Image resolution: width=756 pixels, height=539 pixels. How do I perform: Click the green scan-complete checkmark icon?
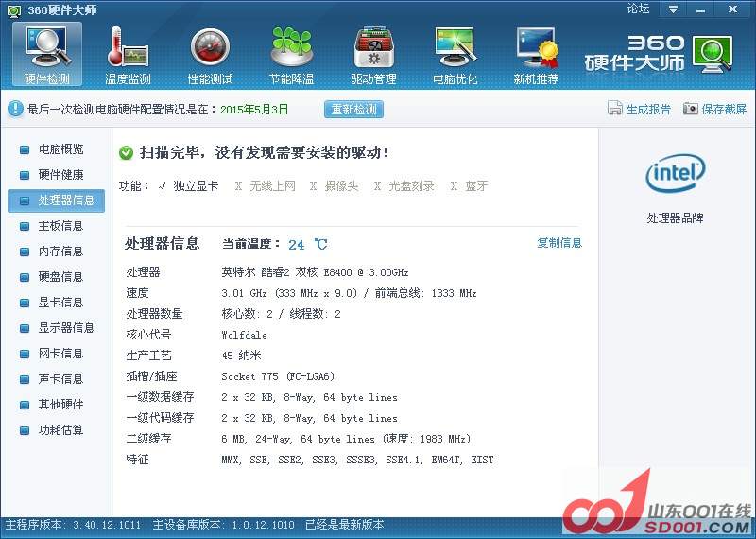pos(126,153)
